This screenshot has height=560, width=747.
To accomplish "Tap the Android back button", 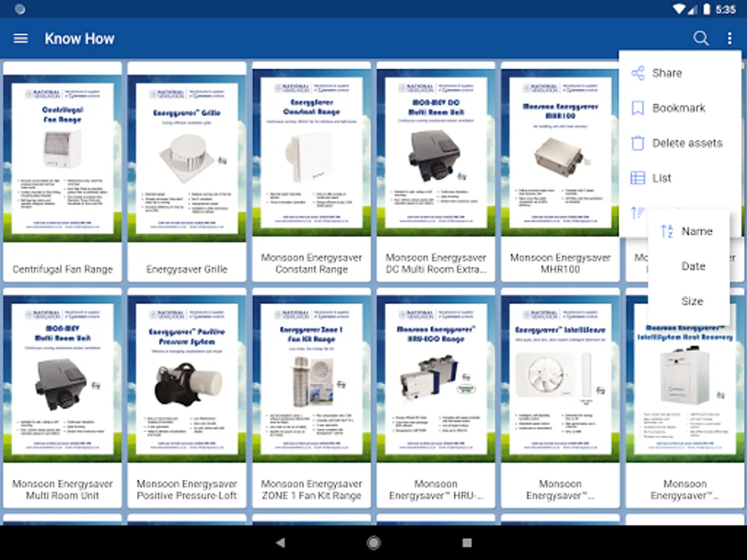I will 280,543.
